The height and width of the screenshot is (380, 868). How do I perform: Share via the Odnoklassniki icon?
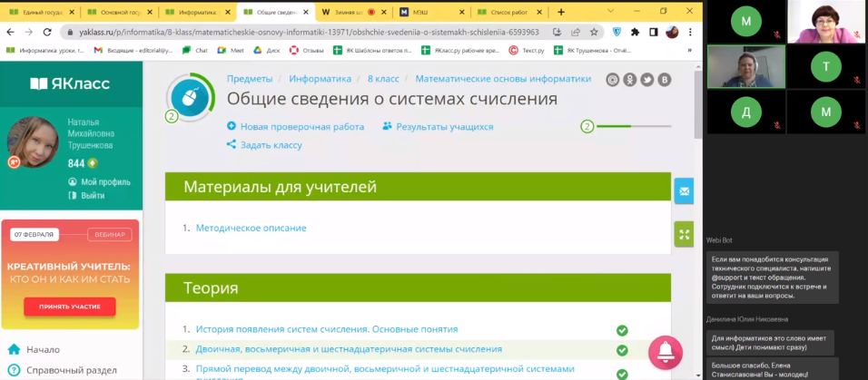(630, 80)
